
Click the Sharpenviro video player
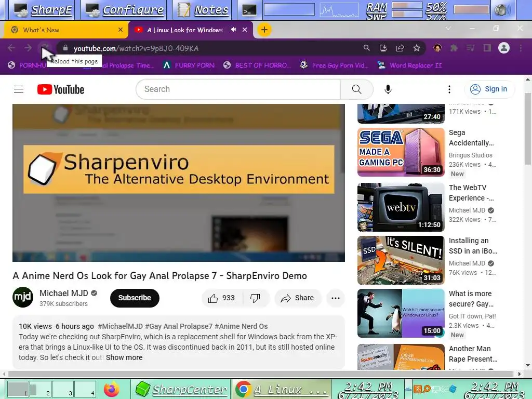179,182
